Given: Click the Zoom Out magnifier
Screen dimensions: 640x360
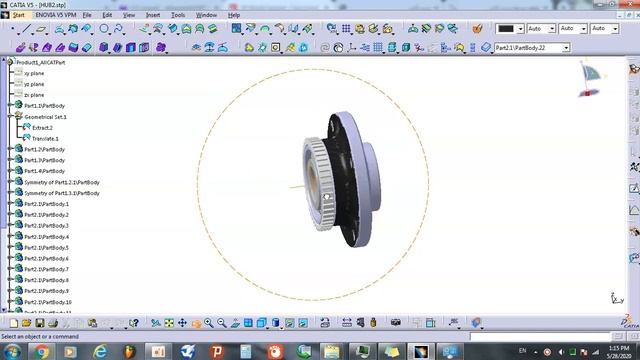Looking at the screenshot, I should click(x=222, y=323).
